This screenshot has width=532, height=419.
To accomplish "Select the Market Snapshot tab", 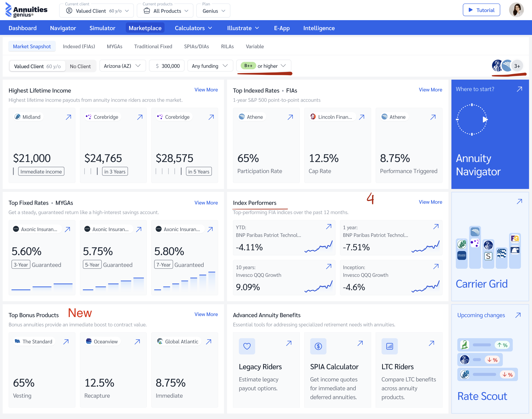I will pyautogui.click(x=32, y=46).
